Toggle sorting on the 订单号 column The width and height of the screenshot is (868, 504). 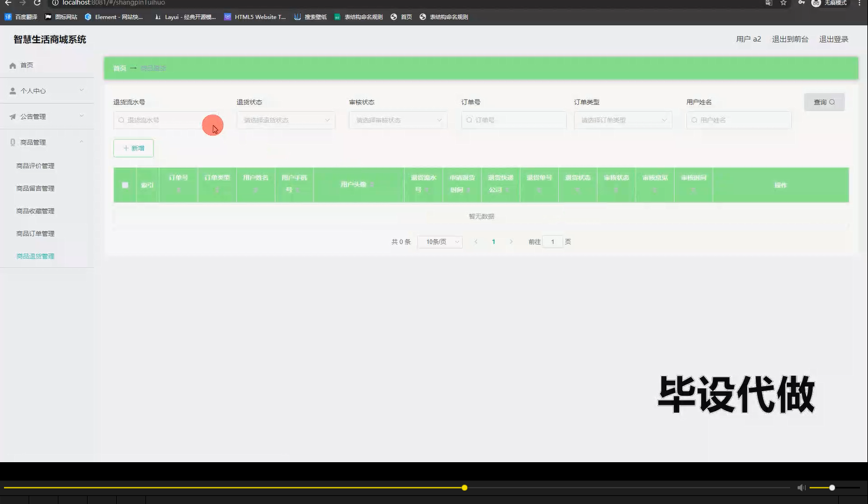pyautogui.click(x=179, y=190)
